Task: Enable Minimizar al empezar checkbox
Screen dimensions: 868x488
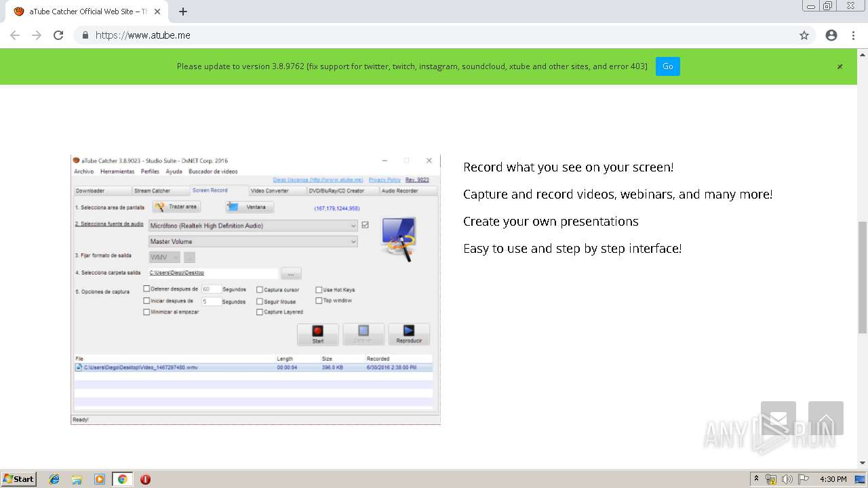Action: click(x=146, y=312)
